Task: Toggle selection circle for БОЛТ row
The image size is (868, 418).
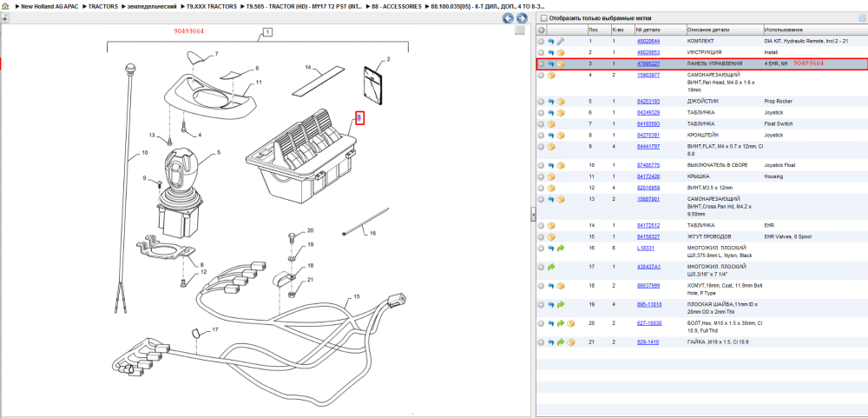Action: 542,323
